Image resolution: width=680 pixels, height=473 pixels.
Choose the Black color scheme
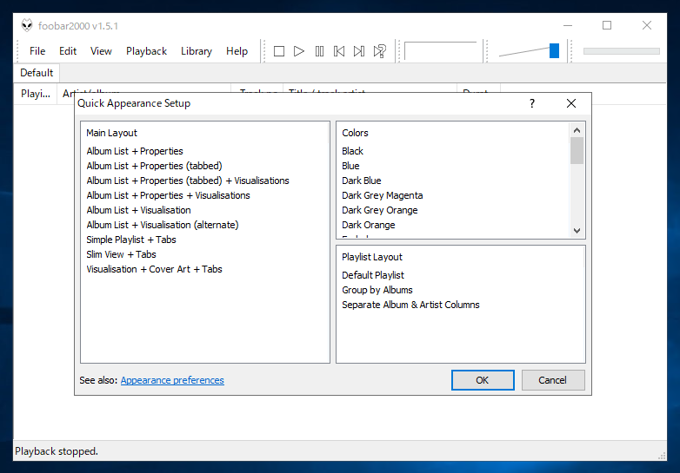click(353, 151)
